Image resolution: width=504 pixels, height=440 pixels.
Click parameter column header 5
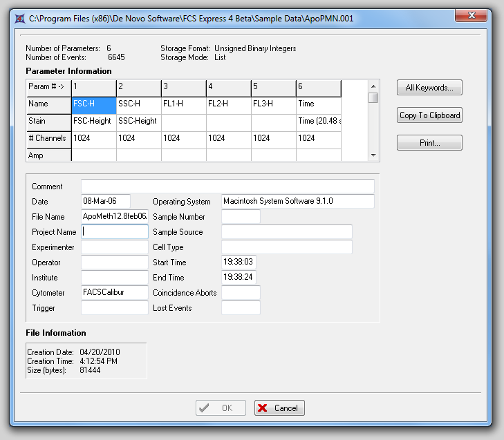coord(274,88)
